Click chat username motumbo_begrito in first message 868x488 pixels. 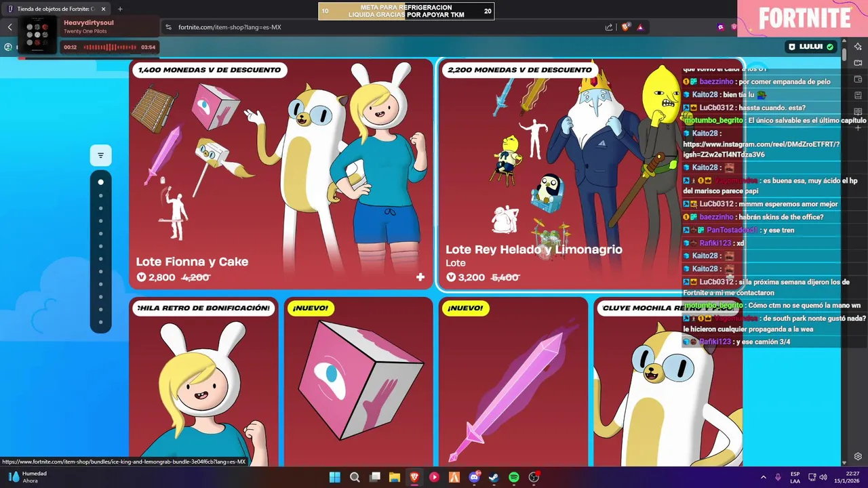(x=713, y=121)
